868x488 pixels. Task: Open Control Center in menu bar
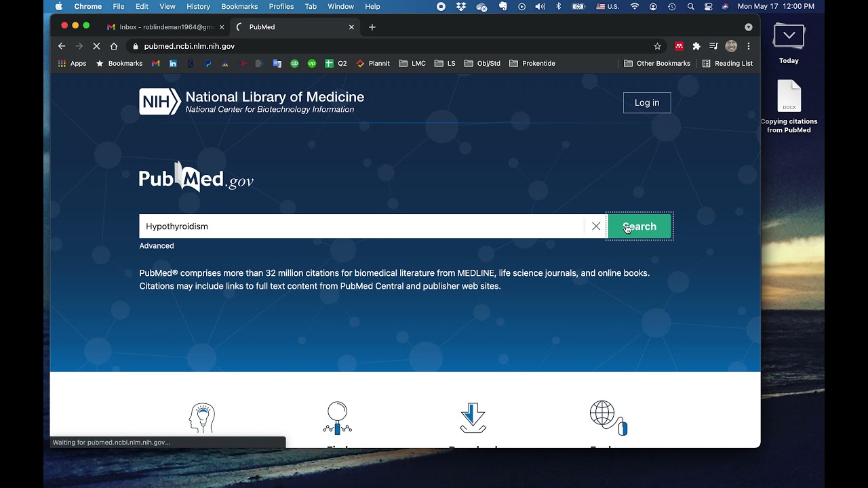coord(709,6)
